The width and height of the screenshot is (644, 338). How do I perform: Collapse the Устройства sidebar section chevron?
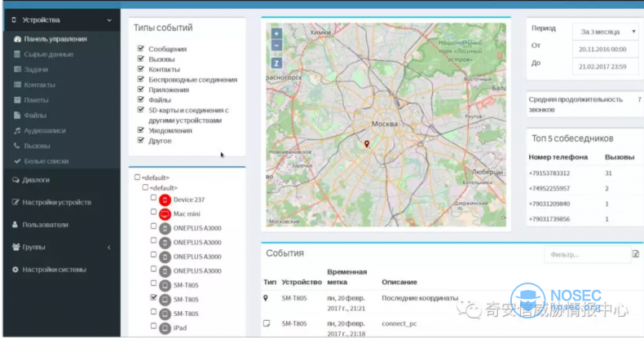(109, 20)
